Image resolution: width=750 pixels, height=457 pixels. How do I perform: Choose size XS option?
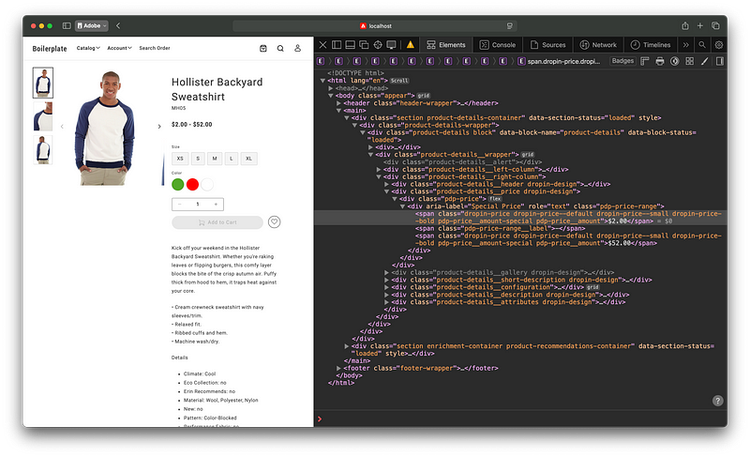(180, 158)
